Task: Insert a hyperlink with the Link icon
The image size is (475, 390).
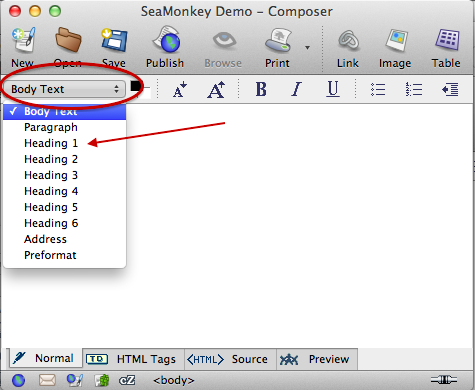Action: coord(348,40)
